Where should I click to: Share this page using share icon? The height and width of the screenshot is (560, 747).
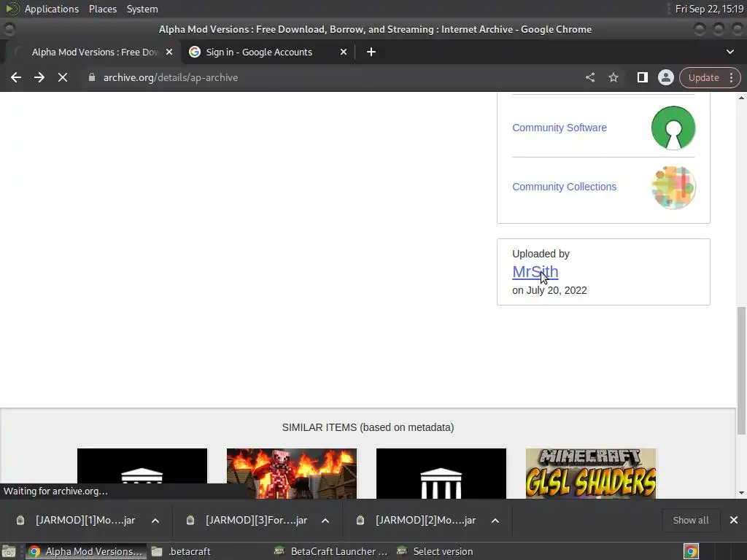(x=589, y=77)
